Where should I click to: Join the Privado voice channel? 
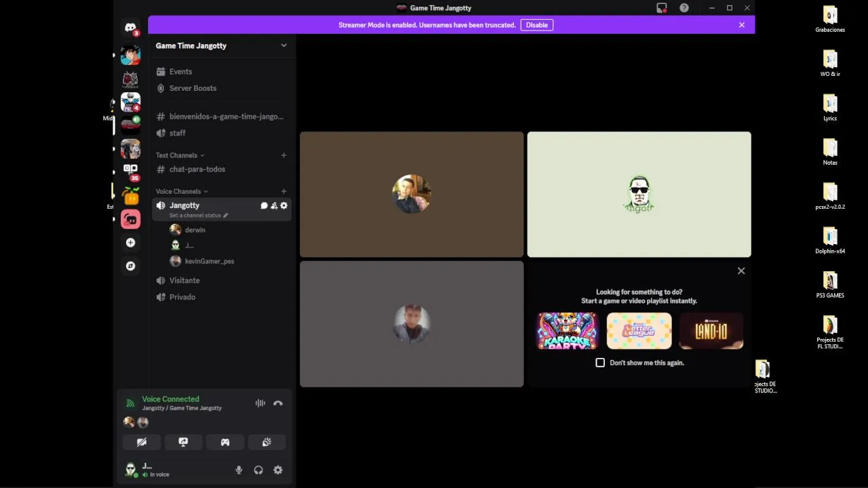pyautogui.click(x=221, y=297)
